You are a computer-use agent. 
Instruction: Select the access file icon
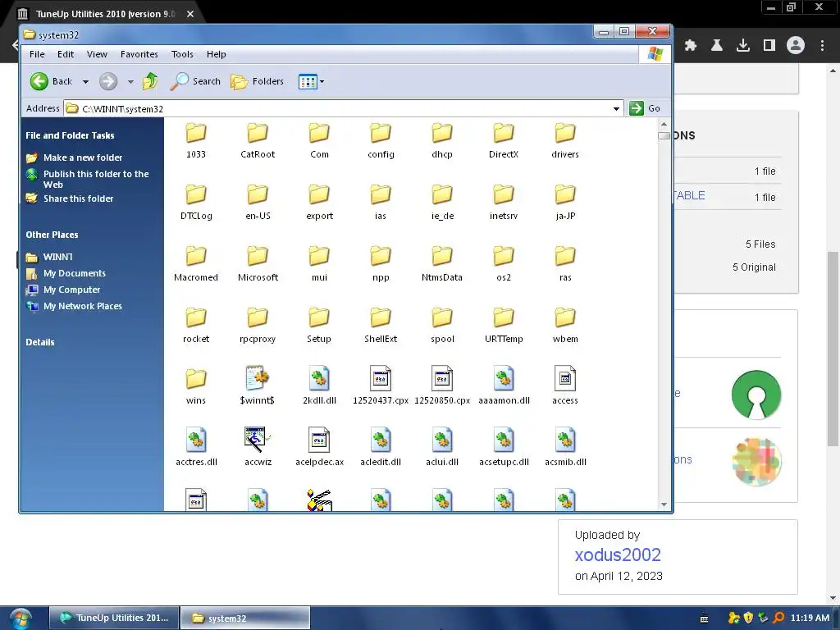[x=565, y=378]
